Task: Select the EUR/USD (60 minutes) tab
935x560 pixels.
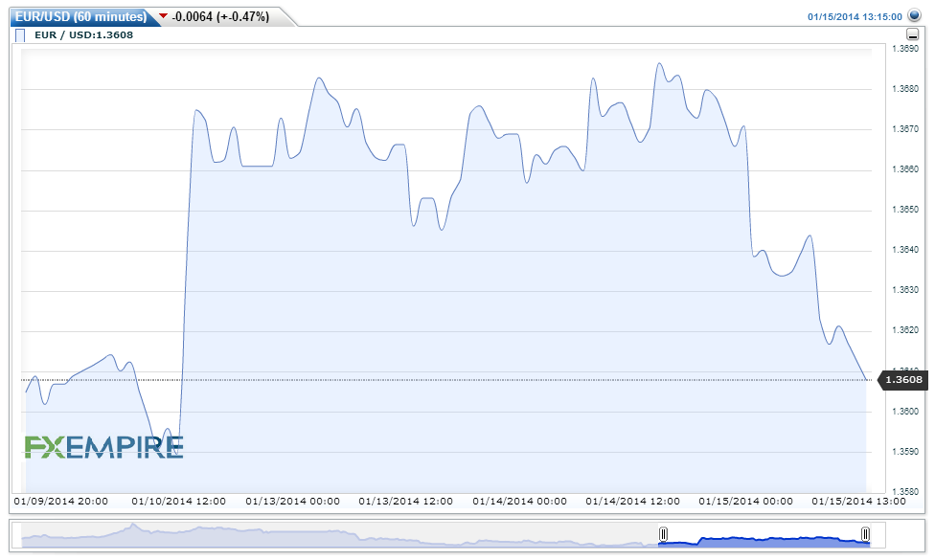Action: pyautogui.click(x=81, y=16)
